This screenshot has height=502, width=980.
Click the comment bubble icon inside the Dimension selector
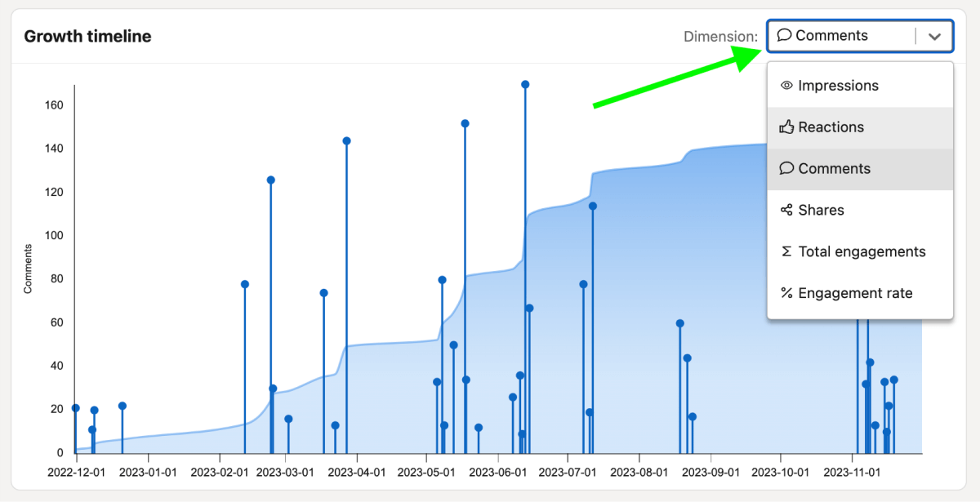tap(785, 35)
